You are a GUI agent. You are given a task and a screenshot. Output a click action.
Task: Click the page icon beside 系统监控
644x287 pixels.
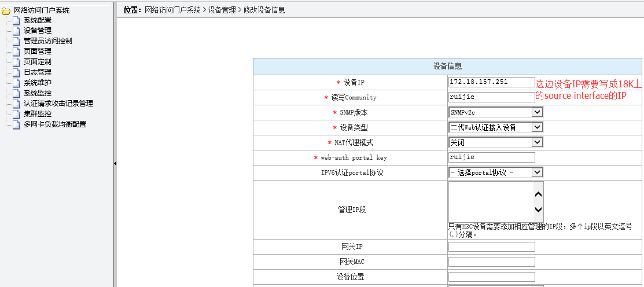tap(16, 94)
